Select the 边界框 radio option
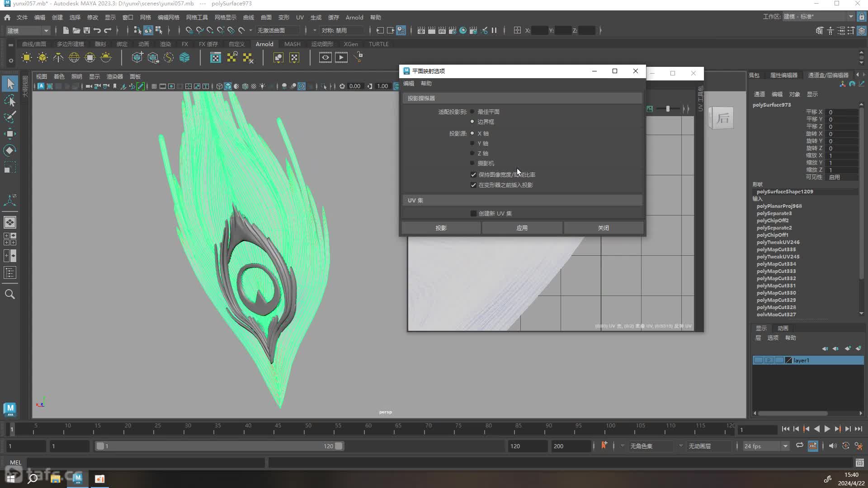Viewport: 868px width, 488px height. click(472, 122)
